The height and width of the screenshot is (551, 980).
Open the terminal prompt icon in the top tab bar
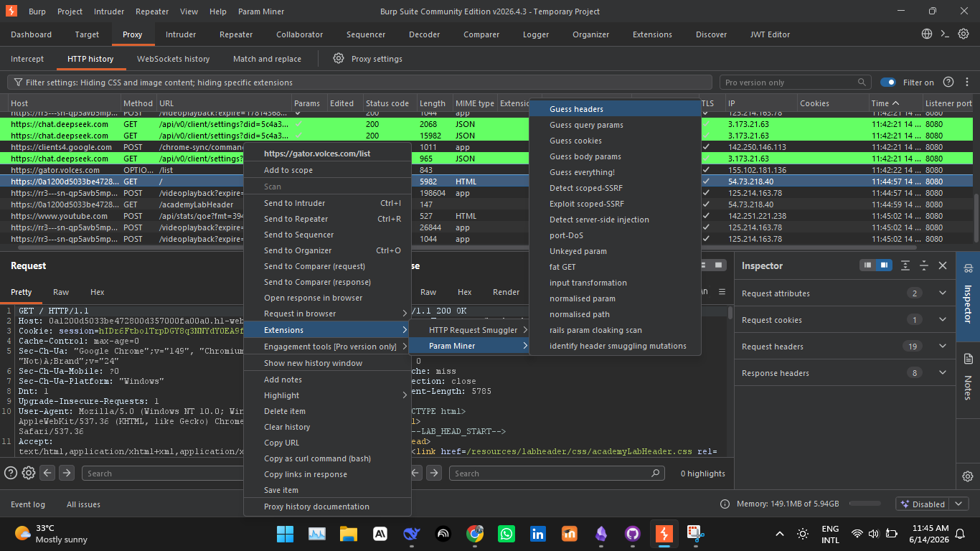pyautogui.click(x=946, y=34)
